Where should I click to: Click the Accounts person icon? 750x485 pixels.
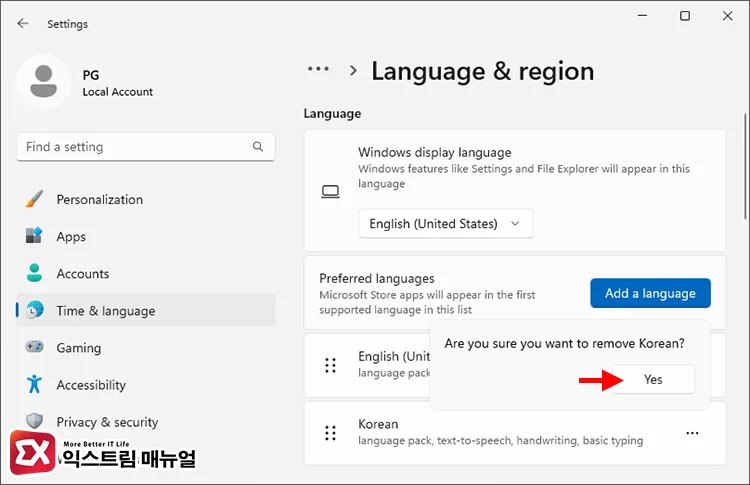click(x=35, y=273)
